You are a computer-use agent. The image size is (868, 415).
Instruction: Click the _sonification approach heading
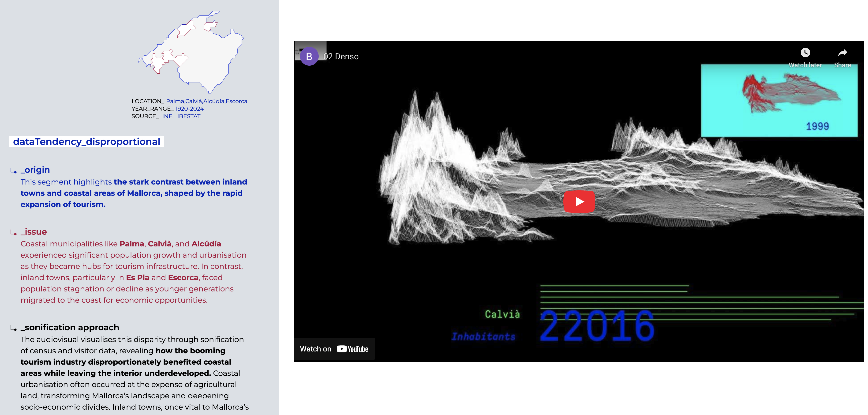coord(70,327)
